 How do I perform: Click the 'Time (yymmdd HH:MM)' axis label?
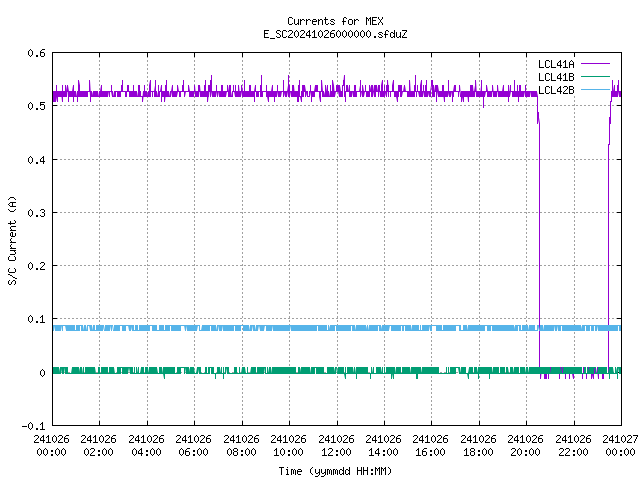[335, 471]
